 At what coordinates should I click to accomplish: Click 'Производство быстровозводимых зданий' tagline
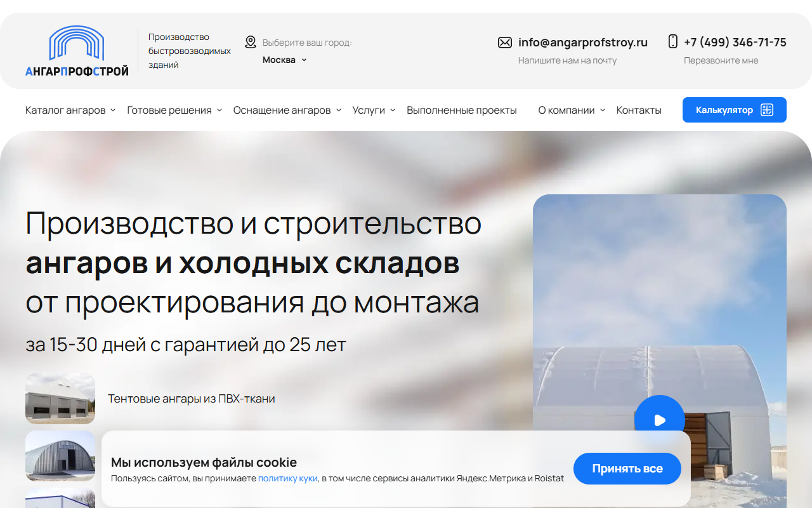pyautogui.click(x=190, y=51)
